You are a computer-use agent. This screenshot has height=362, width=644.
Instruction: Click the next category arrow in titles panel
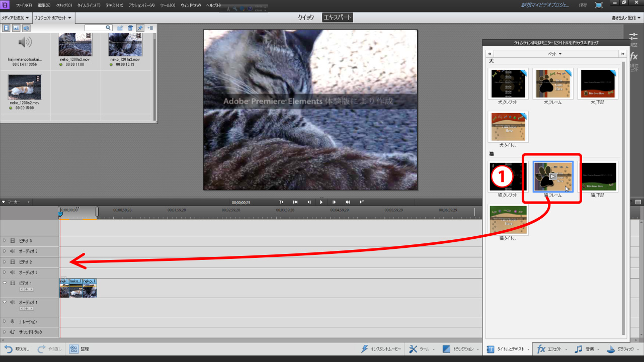pos(623,53)
